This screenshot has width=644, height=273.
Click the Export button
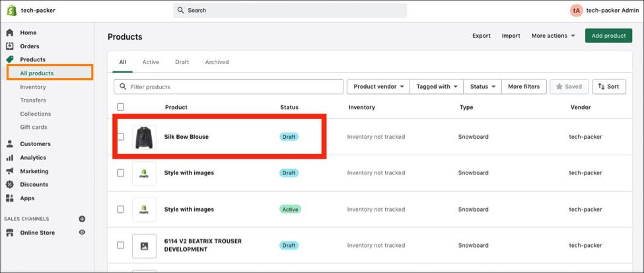click(482, 36)
